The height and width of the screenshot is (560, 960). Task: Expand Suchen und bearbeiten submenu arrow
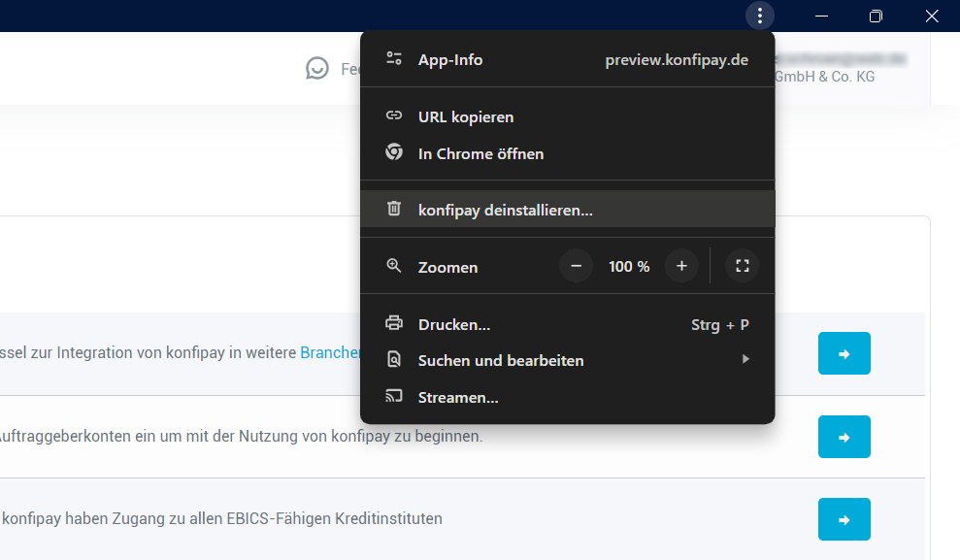click(x=745, y=359)
